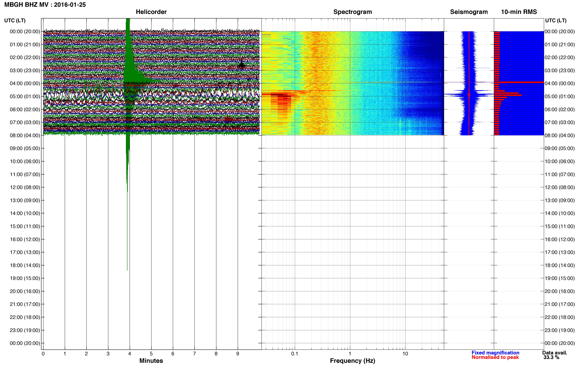Click right time label '13:00 (09:00)'

(560, 200)
